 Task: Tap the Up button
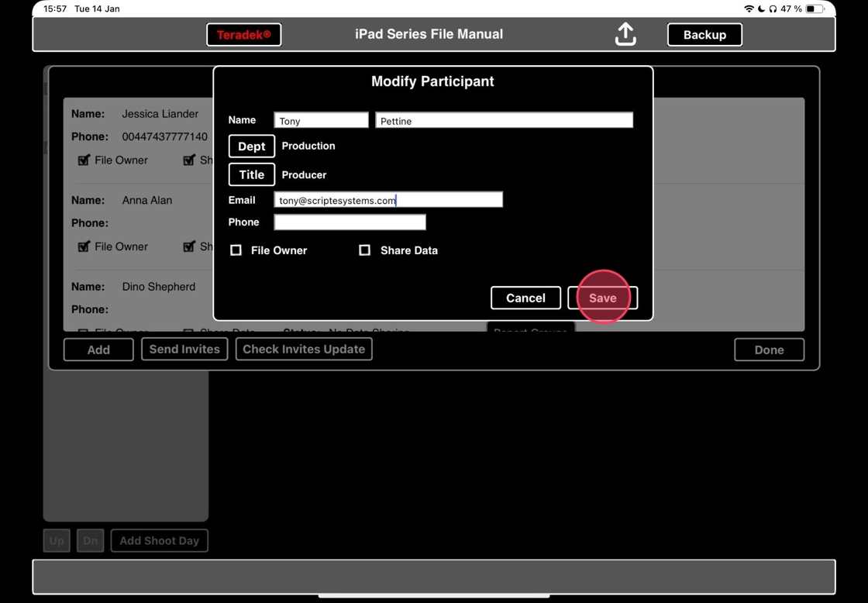pos(57,540)
